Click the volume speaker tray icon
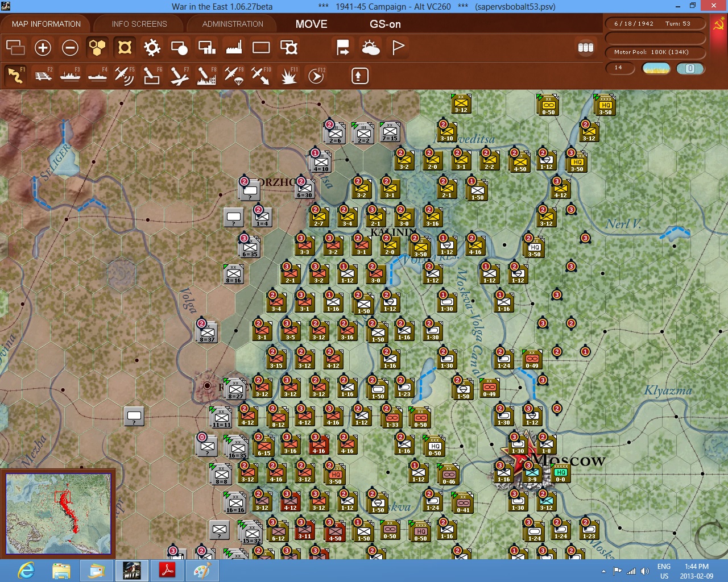 click(x=644, y=571)
